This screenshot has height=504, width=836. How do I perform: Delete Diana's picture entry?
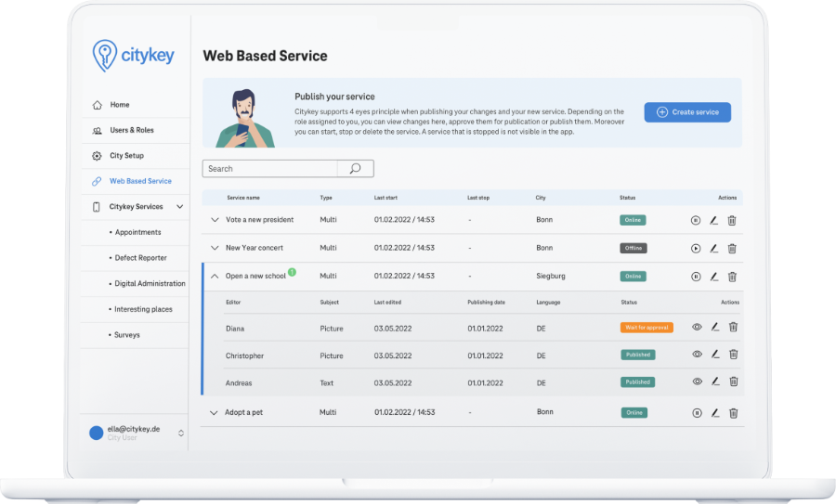point(734,327)
